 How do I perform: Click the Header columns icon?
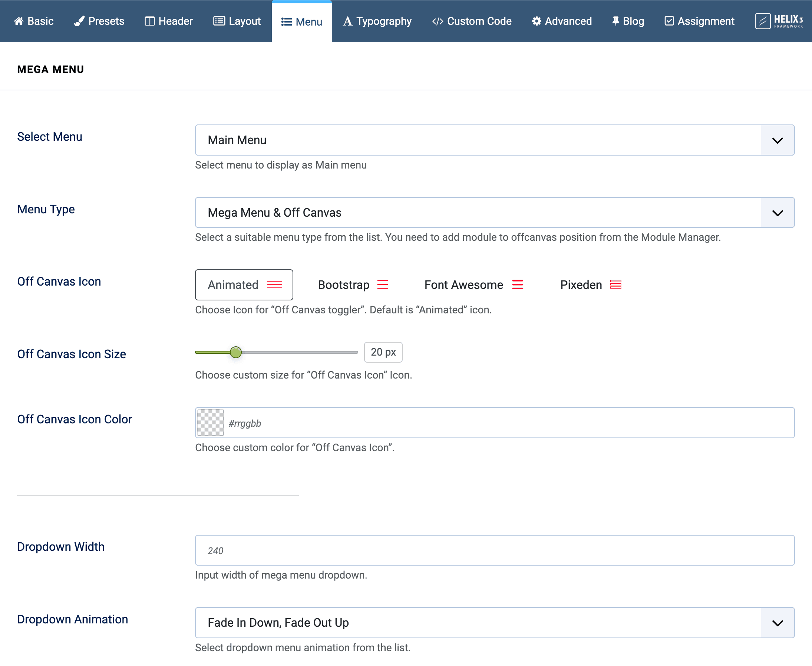[149, 21]
